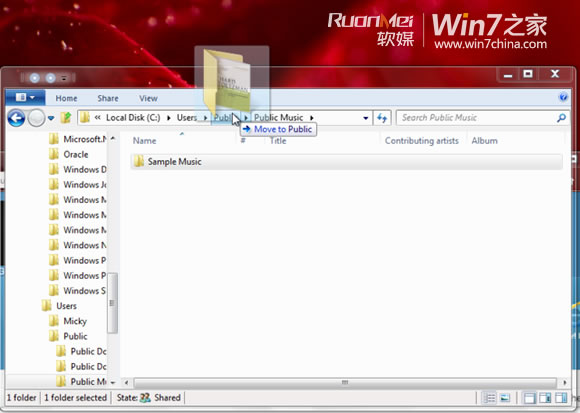
Task: Open the blue File menu button
Action: [x=25, y=97]
